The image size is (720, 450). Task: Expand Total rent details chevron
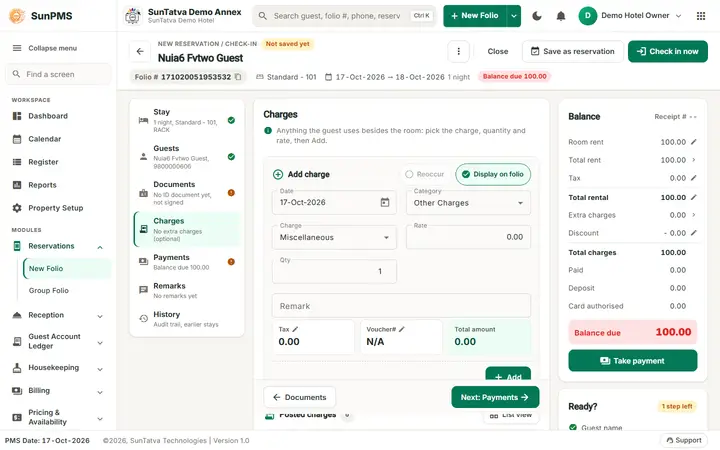[693, 160]
